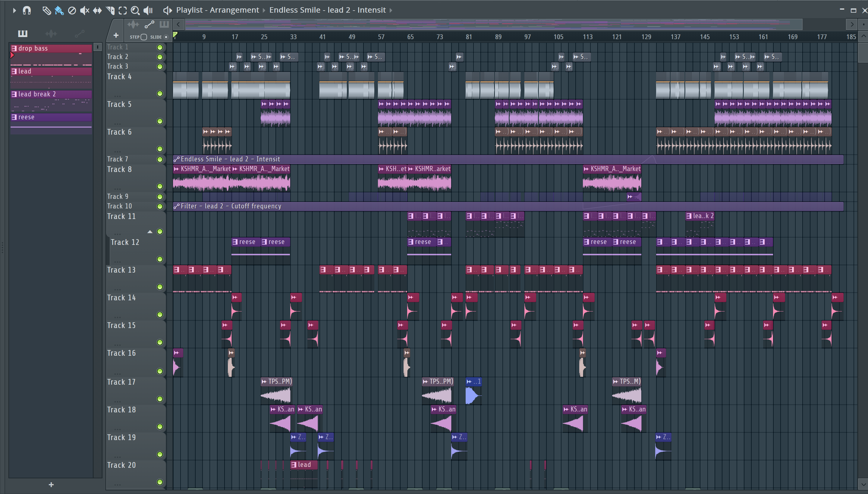868x494 pixels.
Task: Focus pattern clips in playlist header
Action: point(164,24)
